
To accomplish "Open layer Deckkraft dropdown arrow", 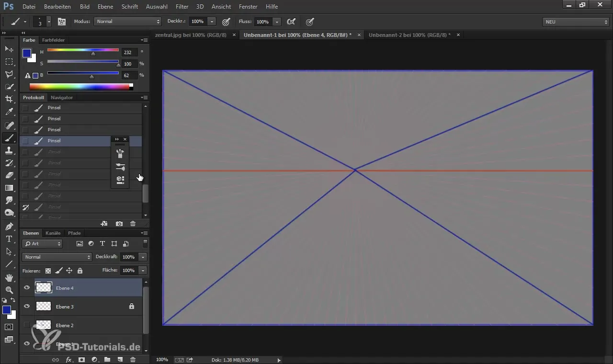I will [x=143, y=257].
